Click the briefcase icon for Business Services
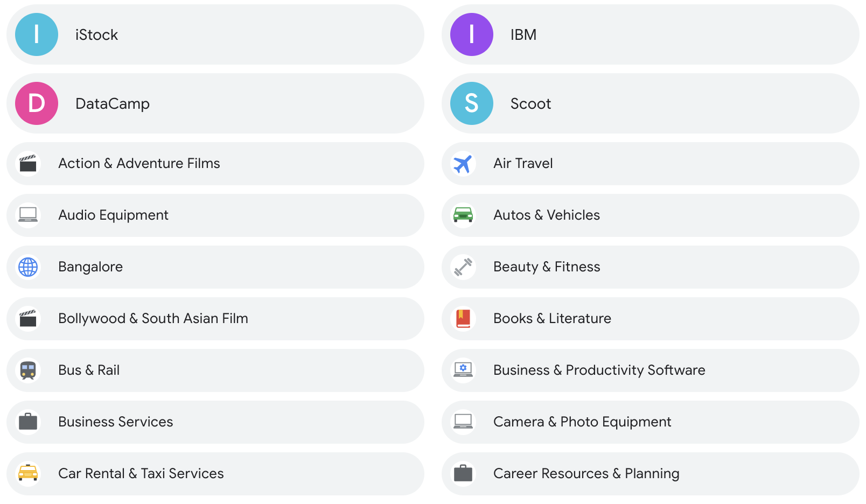The image size is (866, 504). (x=28, y=422)
